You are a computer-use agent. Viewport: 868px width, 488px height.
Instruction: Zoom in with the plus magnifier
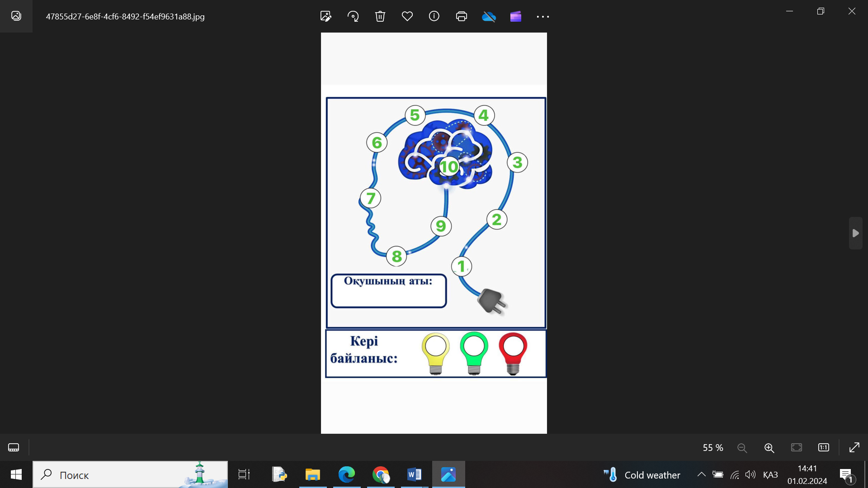click(769, 448)
